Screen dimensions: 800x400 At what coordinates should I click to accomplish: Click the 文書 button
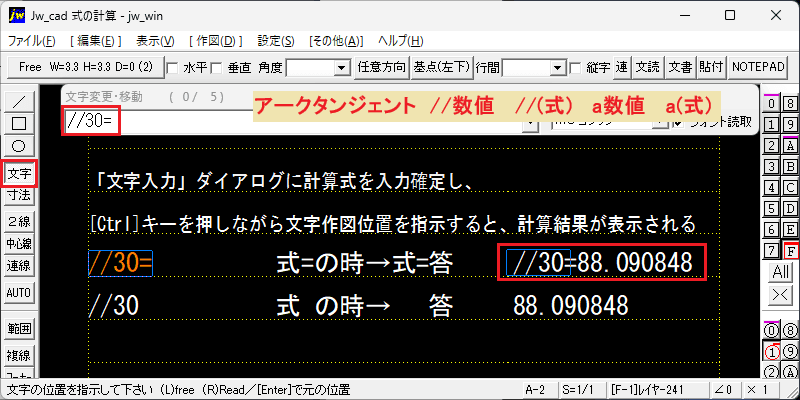tap(681, 67)
